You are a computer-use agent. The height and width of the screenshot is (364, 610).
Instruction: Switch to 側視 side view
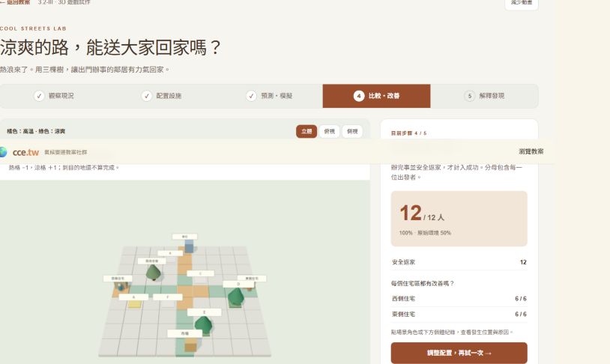[x=352, y=132]
